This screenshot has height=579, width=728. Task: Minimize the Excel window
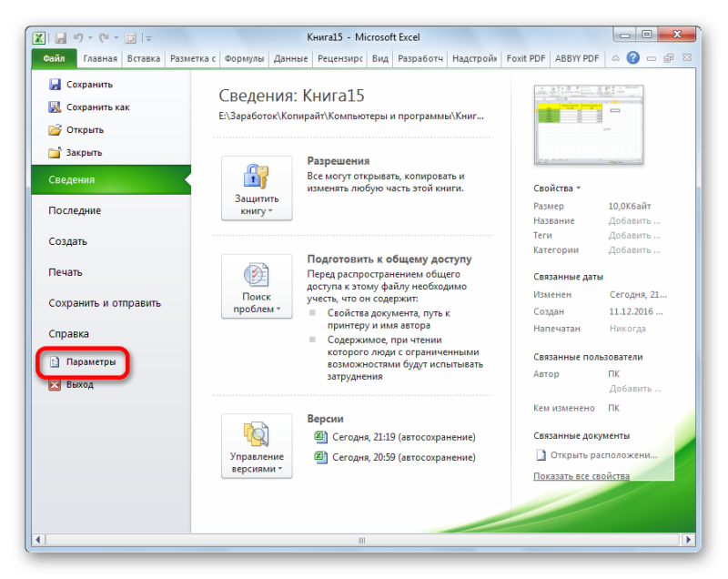click(x=625, y=35)
